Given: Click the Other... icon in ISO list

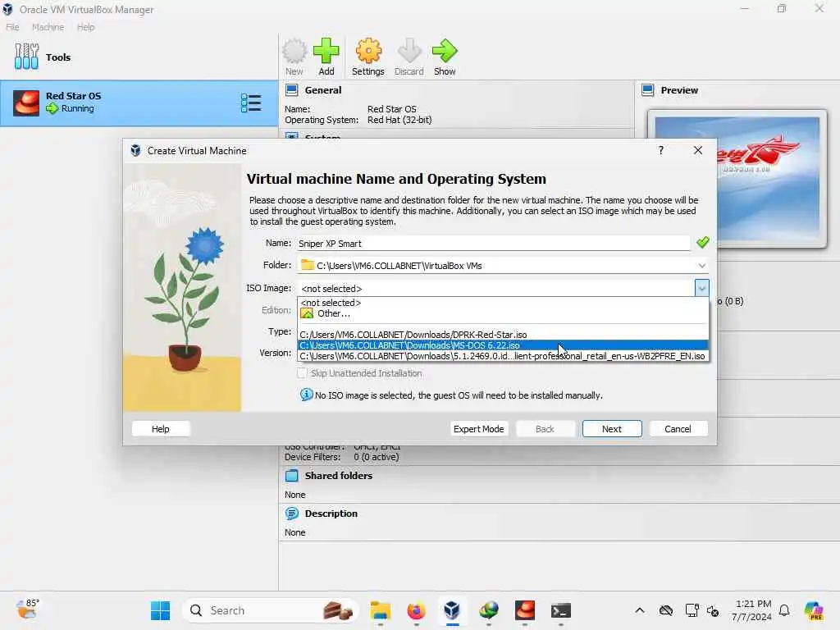Looking at the screenshot, I should [x=307, y=313].
